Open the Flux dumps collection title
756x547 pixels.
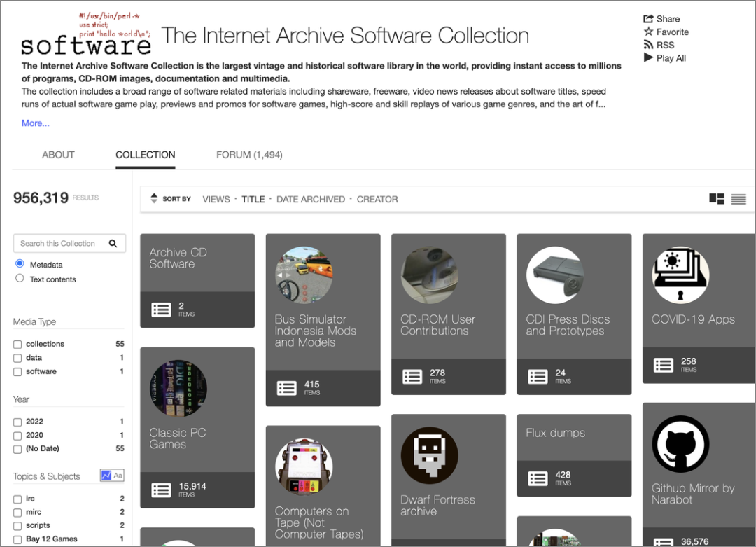[x=555, y=433]
